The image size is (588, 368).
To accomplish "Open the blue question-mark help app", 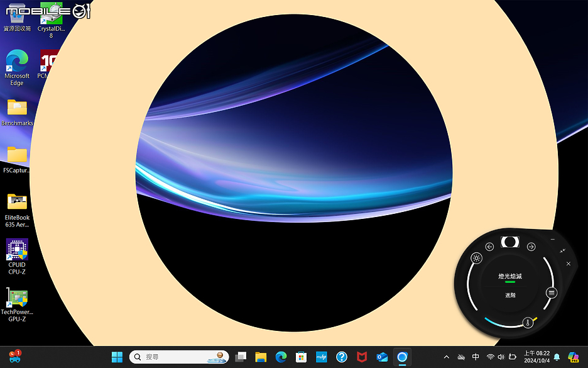I will click(x=342, y=357).
